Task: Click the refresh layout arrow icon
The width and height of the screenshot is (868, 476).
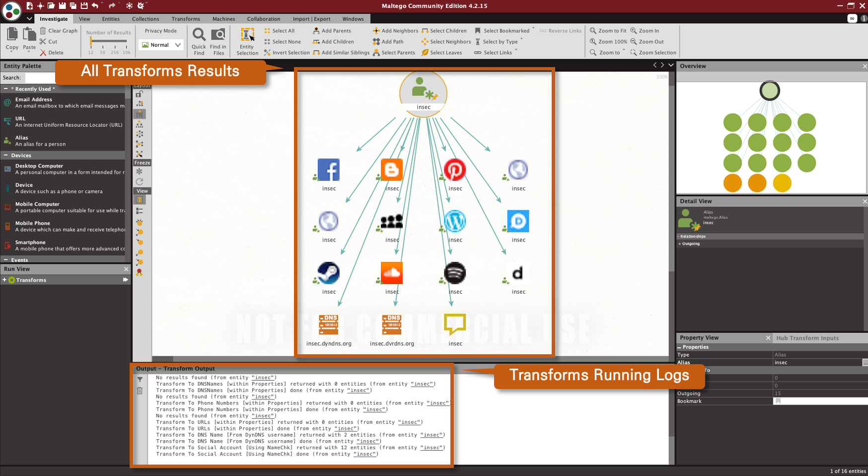Action: [140, 182]
